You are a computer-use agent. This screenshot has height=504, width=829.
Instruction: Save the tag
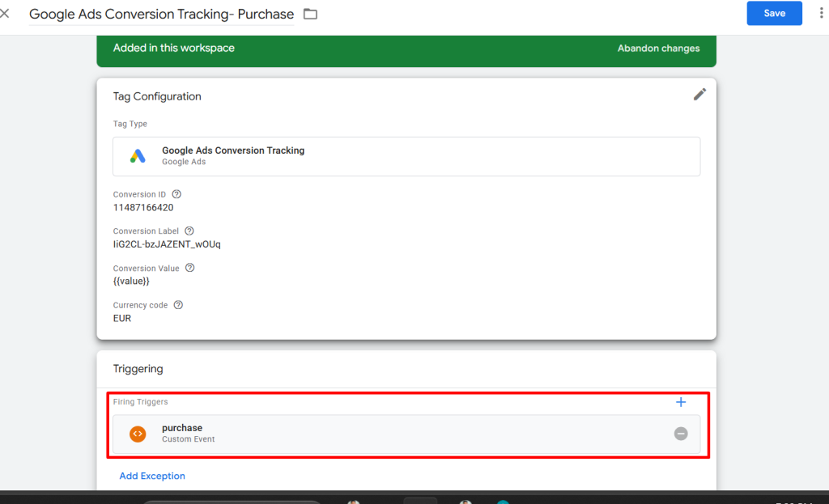tap(774, 13)
